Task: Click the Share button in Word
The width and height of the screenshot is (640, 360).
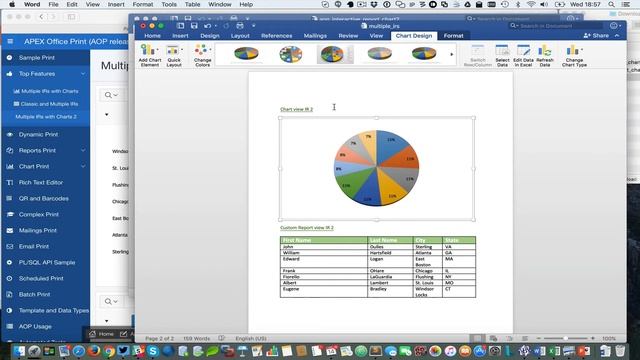Action: click(596, 36)
